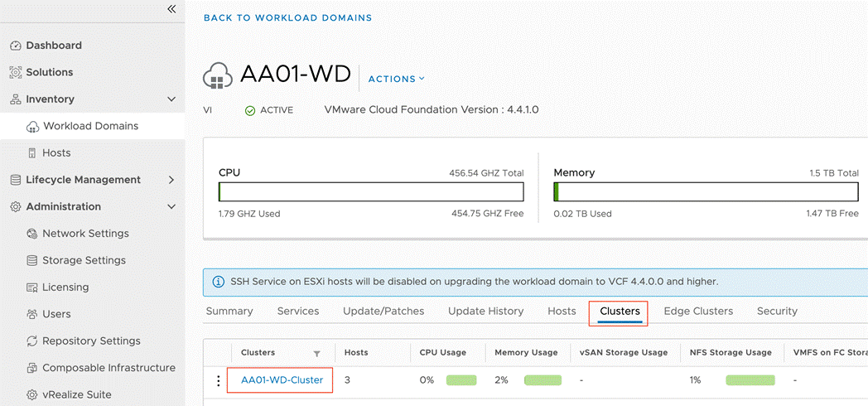Click the CPU usage progress bar
Viewport: 868px width, 406px height.
(371, 192)
